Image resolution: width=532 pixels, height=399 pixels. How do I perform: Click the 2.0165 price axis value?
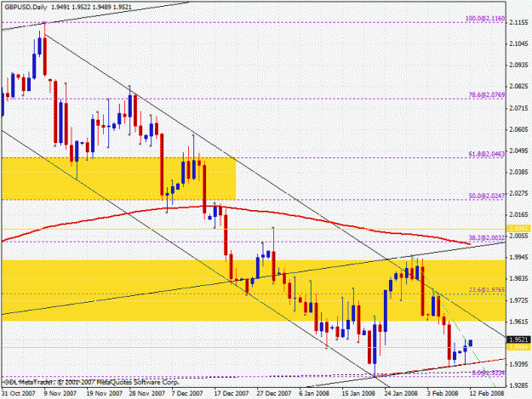point(518,214)
